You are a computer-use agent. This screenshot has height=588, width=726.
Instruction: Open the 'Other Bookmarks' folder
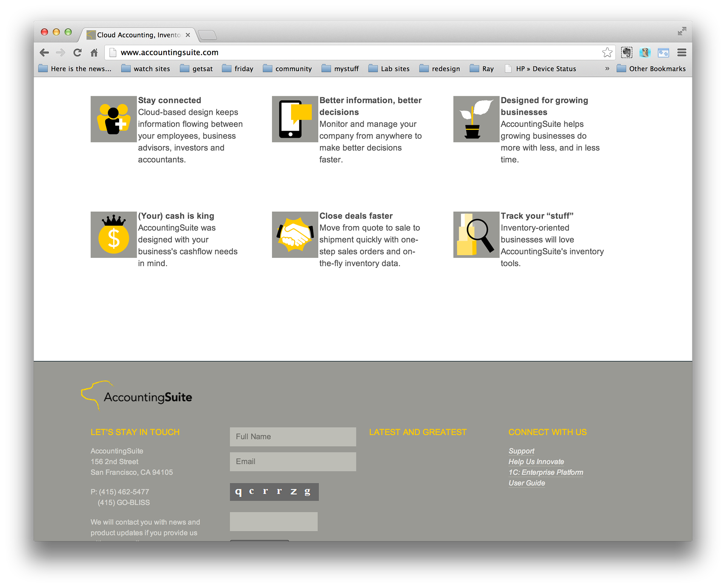tap(651, 68)
